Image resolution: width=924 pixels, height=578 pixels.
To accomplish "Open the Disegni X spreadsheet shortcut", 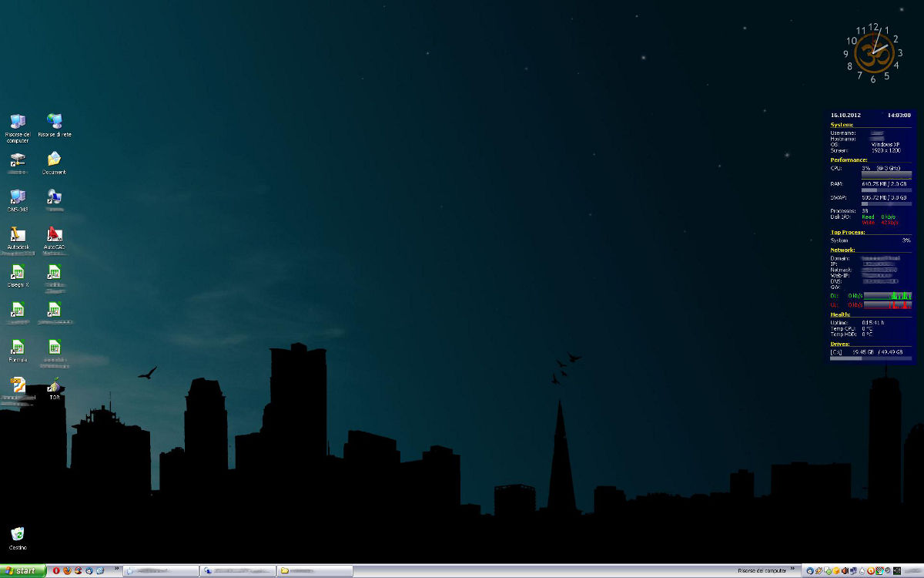I will (x=17, y=272).
